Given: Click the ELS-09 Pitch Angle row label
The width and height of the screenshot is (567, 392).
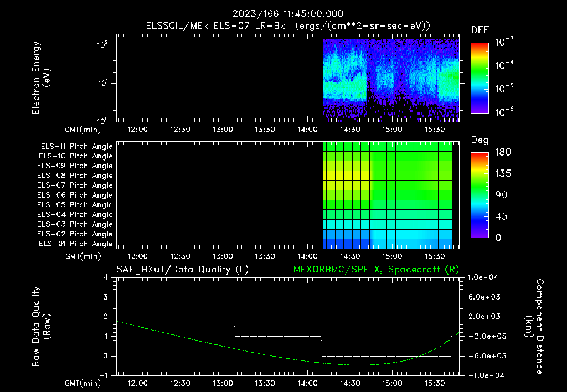Looking at the screenshot, I should coord(75,166).
